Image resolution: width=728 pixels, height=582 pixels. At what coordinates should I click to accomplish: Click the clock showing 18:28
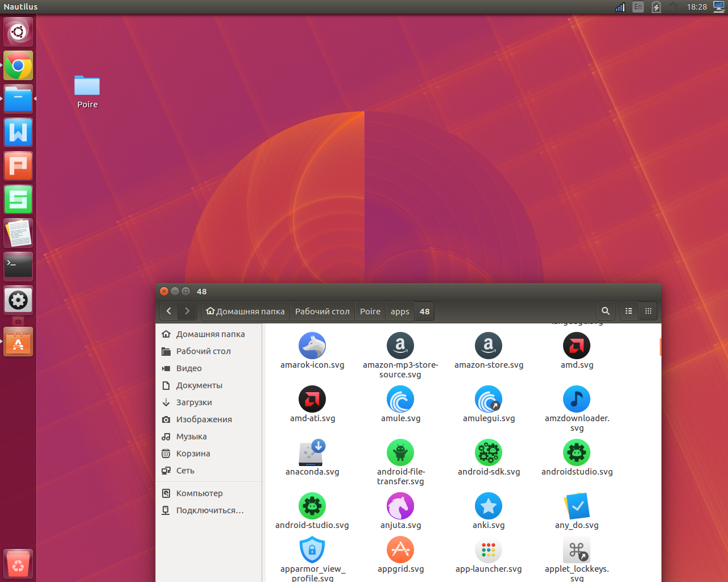(697, 7)
